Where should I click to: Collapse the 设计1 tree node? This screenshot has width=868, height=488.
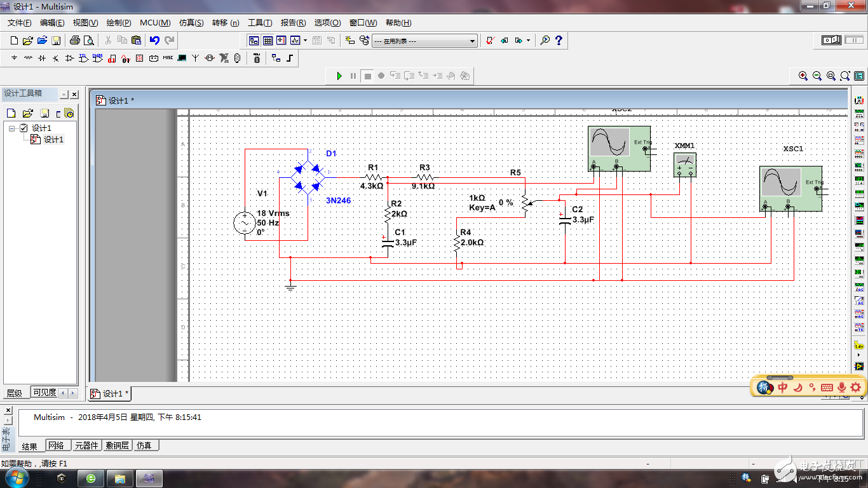click(x=11, y=128)
